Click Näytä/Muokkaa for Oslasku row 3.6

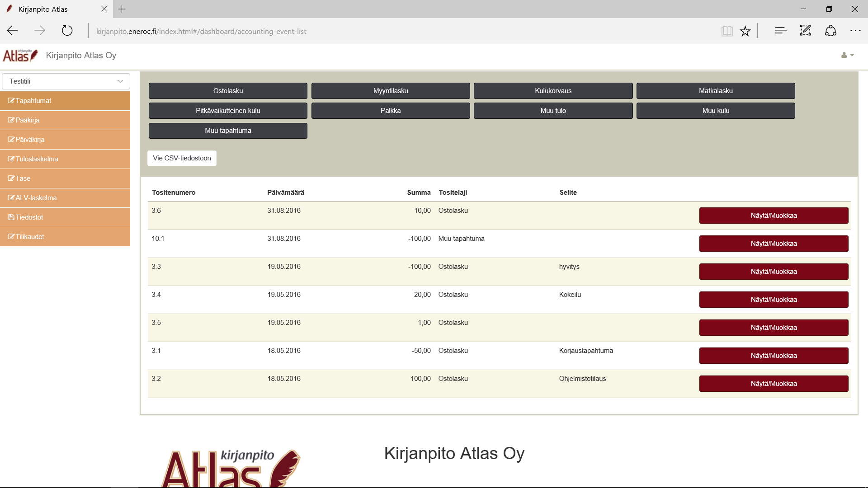coord(774,215)
